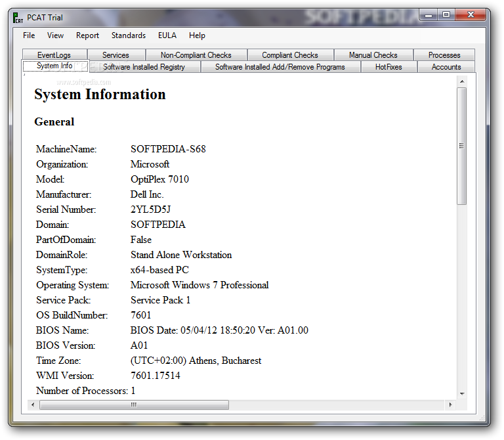This screenshot has width=504, height=440.
Task: Click the DomainRole label
Action: tap(62, 255)
